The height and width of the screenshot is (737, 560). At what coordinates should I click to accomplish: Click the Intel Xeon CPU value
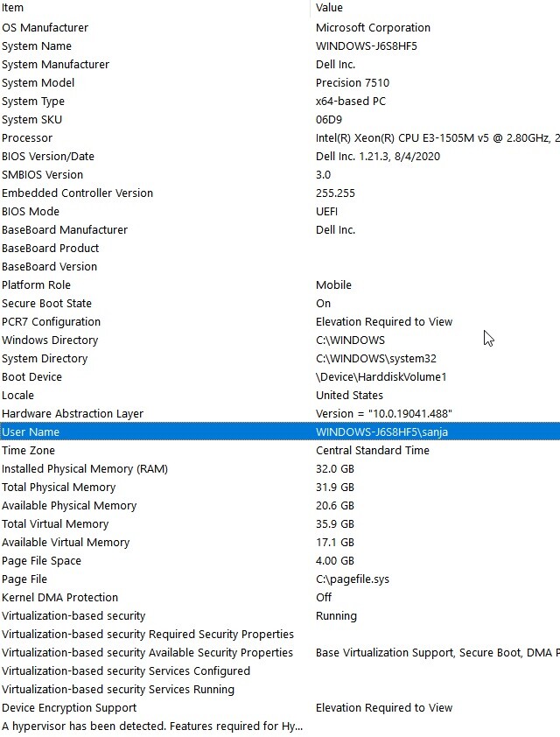pyautogui.click(x=437, y=137)
